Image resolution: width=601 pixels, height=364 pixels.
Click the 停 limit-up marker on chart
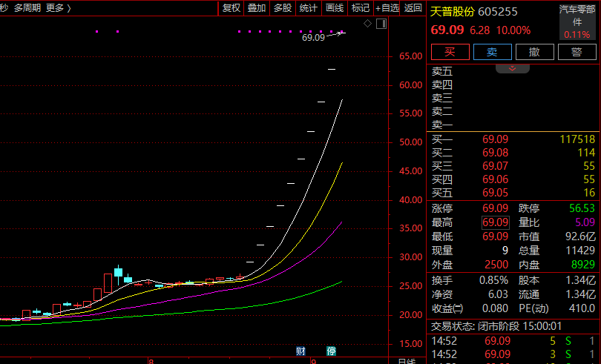(x=332, y=351)
